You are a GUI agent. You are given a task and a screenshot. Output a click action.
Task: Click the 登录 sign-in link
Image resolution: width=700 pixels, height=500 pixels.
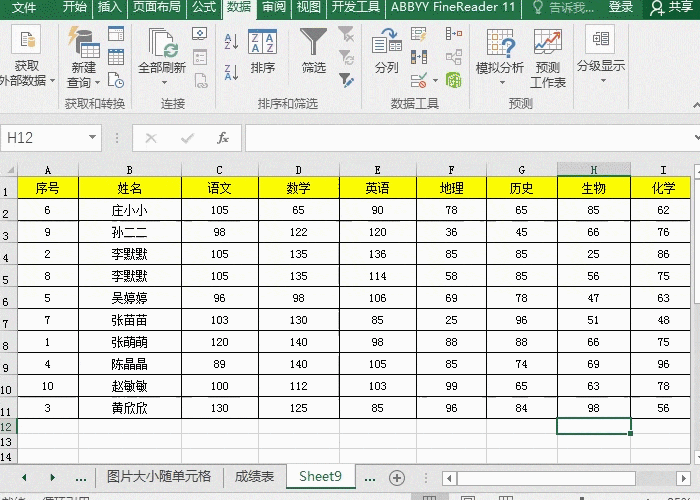(621, 7)
